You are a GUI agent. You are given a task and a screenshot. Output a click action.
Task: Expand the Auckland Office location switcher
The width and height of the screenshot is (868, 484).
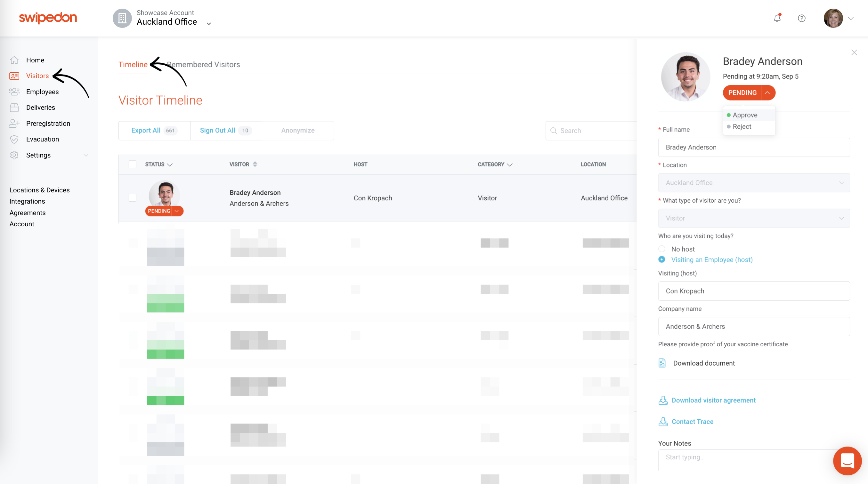click(x=208, y=24)
